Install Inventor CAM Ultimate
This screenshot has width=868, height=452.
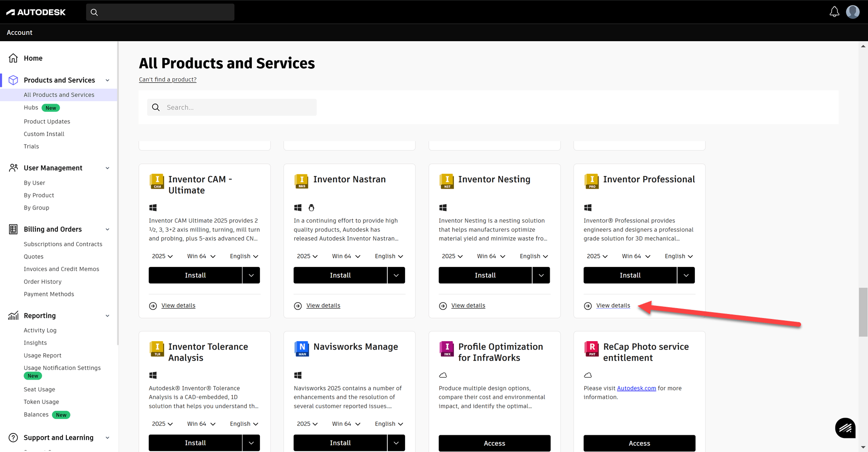coord(195,275)
